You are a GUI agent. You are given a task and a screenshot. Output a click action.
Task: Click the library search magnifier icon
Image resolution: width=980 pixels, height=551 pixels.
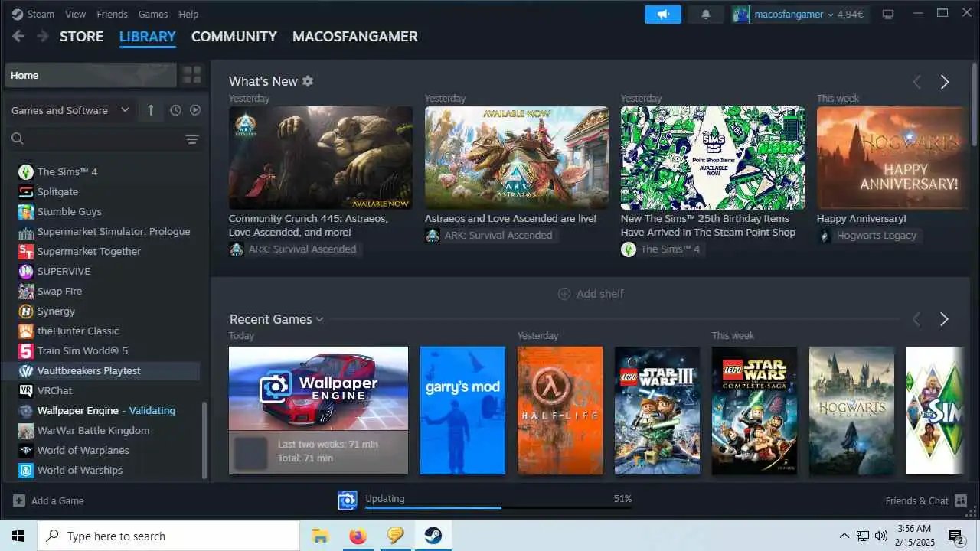(x=18, y=139)
